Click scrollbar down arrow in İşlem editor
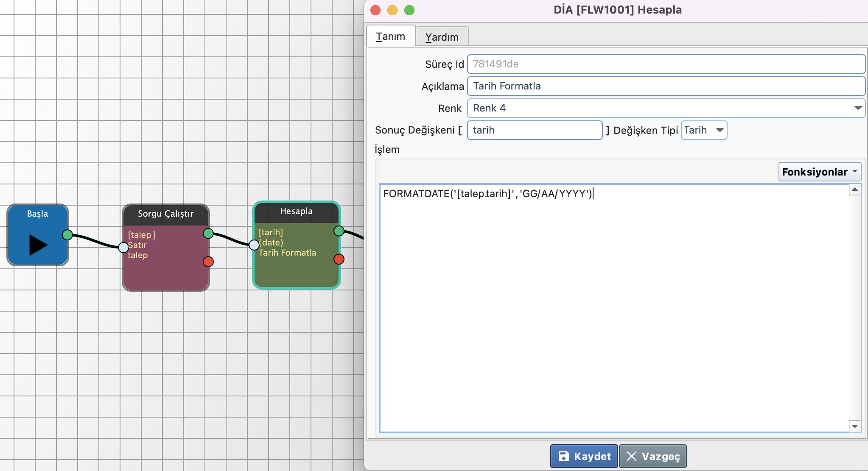Image resolution: width=868 pixels, height=471 pixels. [855, 426]
